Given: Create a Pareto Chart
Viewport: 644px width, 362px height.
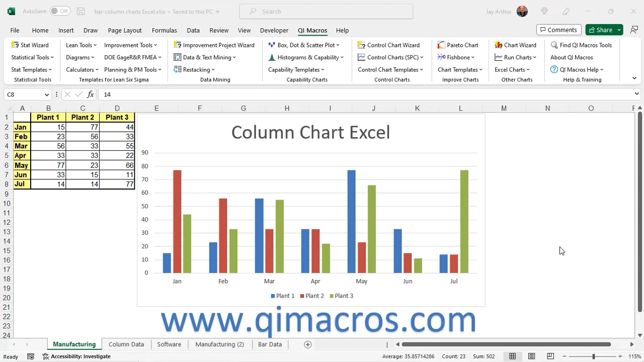Looking at the screenshot, I should [x=458, y=45].
